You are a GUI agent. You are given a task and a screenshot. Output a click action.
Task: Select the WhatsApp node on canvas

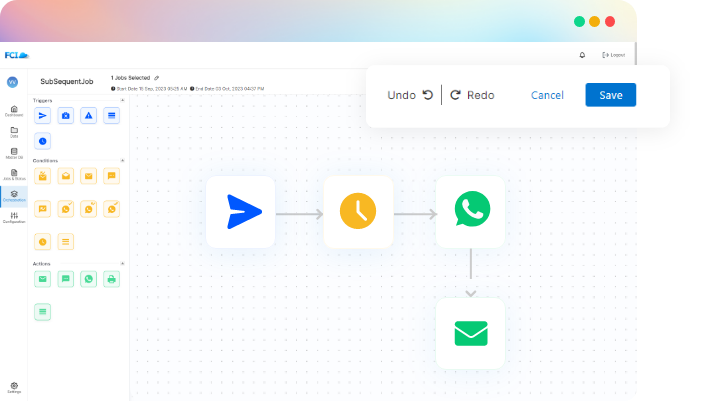(x=470, y=212)
